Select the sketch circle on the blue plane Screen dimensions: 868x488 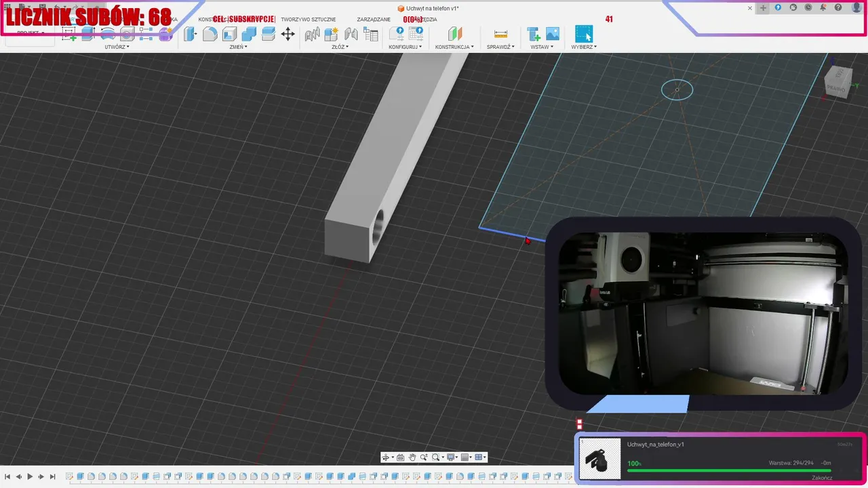click(x=677, y=89)
